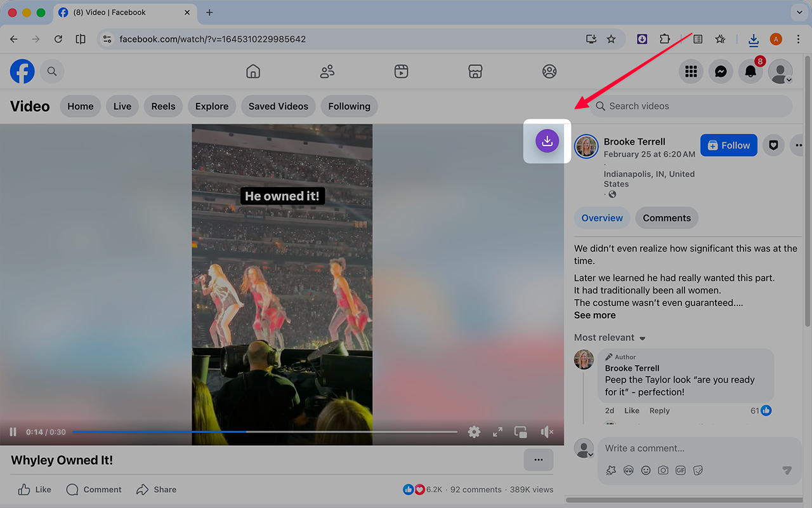Viewport: 812px width, 508px height.
Task: Open the Explore tab
Action: coord(212,106)
